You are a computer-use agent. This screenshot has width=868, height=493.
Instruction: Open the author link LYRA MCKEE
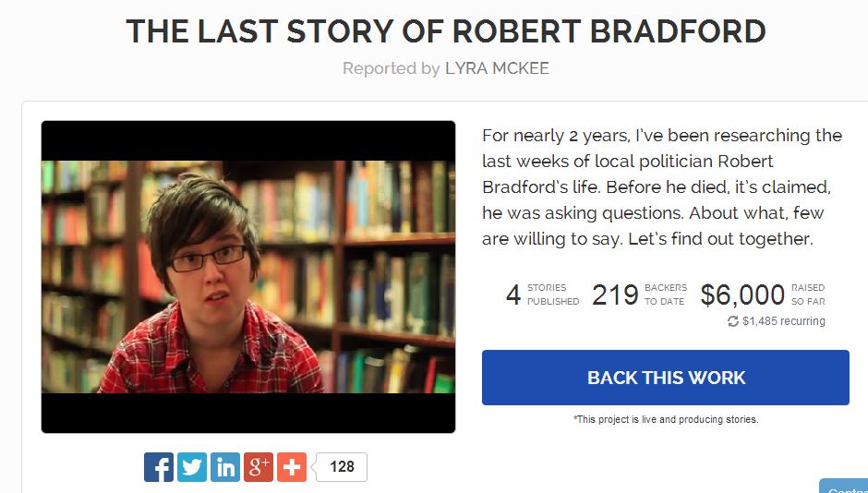click(x=497, y=68)
